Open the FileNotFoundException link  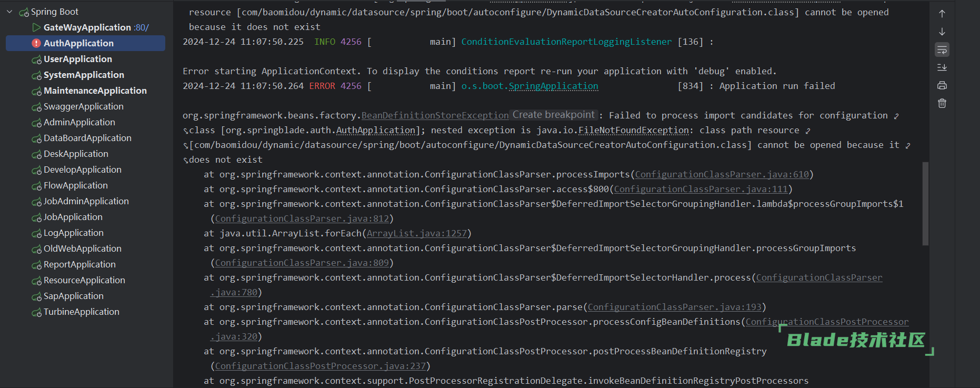(x=634, y=130)
